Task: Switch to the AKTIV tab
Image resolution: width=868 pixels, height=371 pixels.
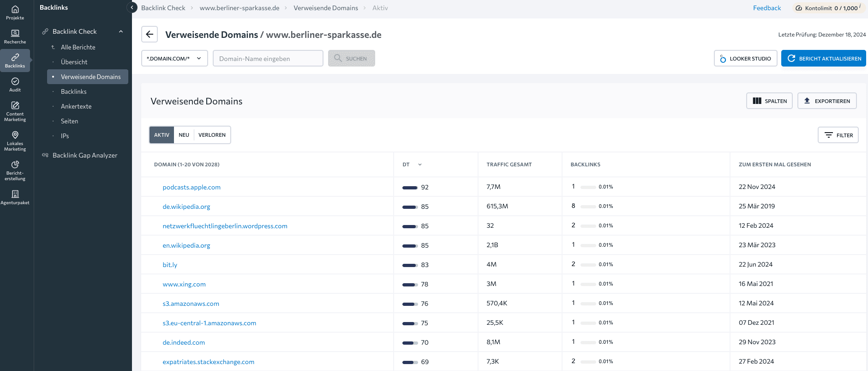Action: [x=162, y=135]
